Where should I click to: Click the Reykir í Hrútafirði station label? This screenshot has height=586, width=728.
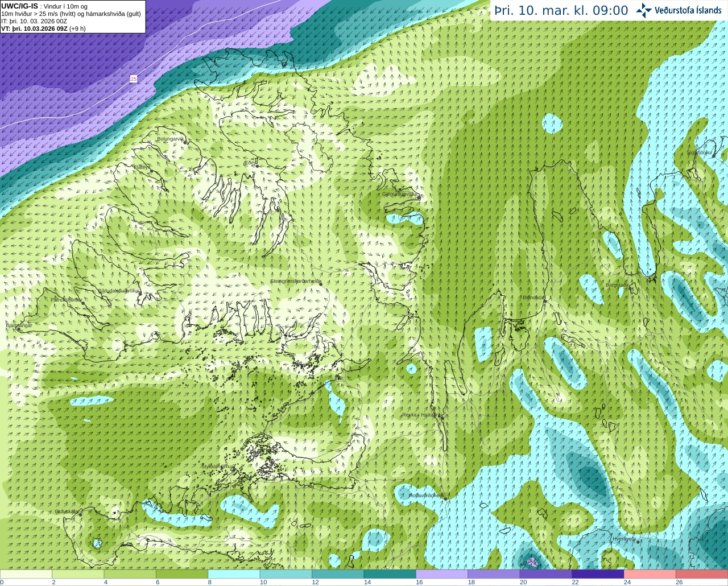point(422,415)
